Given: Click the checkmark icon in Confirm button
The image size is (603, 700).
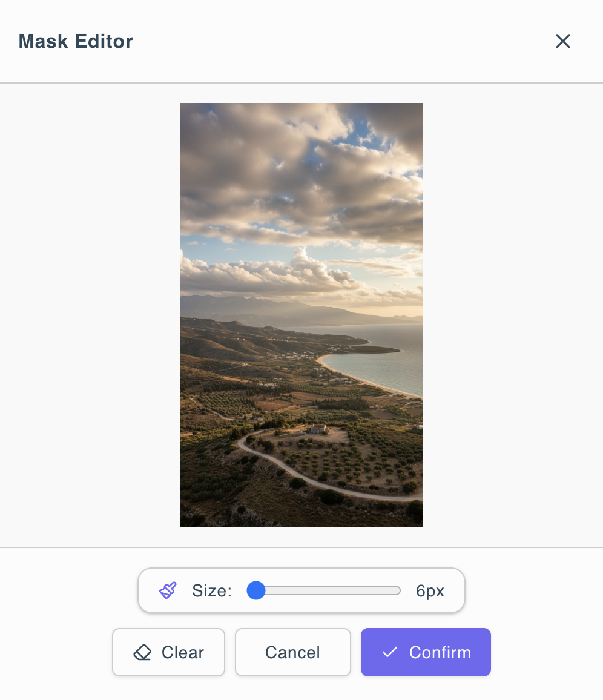Looking at the screenshot, I should [x=390, y=652].
